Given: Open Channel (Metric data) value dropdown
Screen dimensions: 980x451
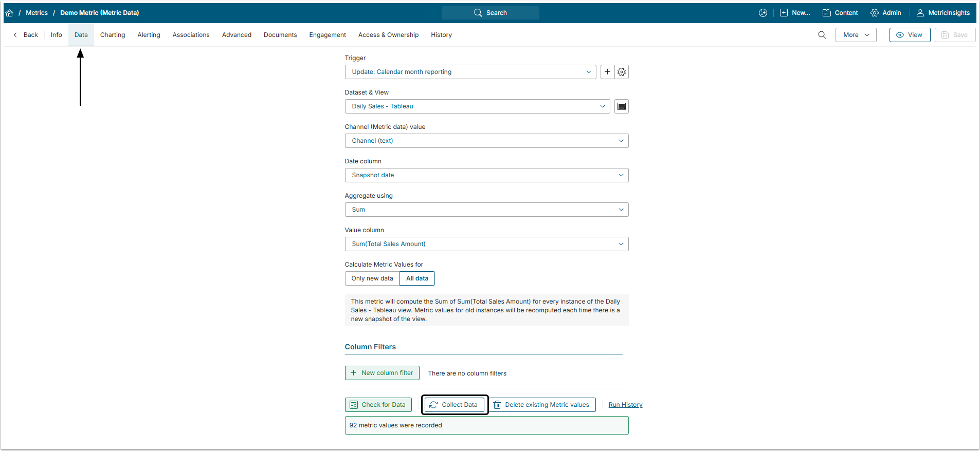Looking at the screenshot, I should tap(486, 141).
